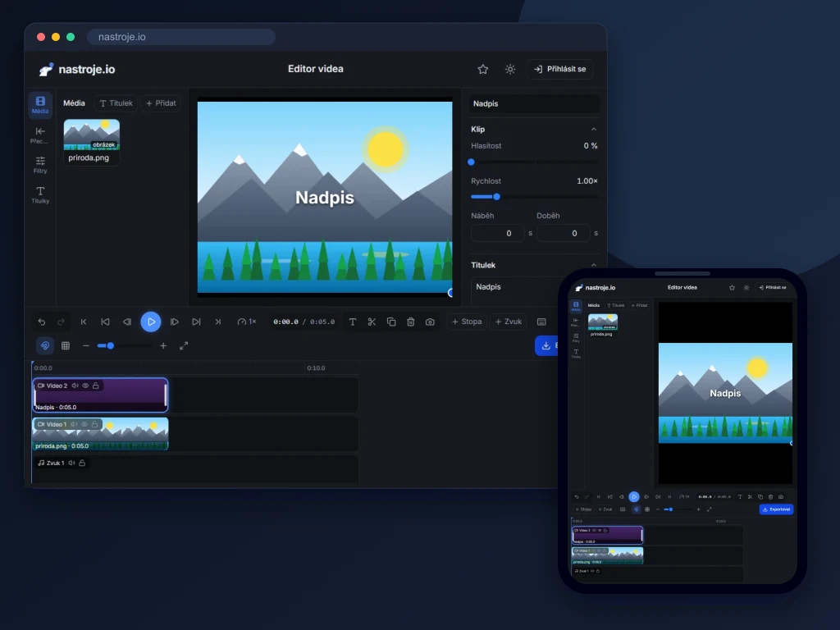Click the scissors split icon in desktop toolbar
Screen dimensions: 840x630
[x=372, y=322]
